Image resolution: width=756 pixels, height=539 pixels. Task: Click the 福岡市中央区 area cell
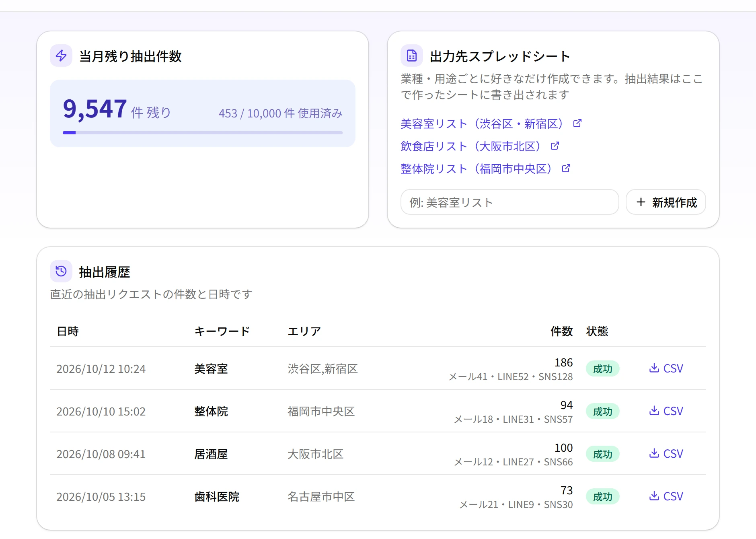[321, 411]
